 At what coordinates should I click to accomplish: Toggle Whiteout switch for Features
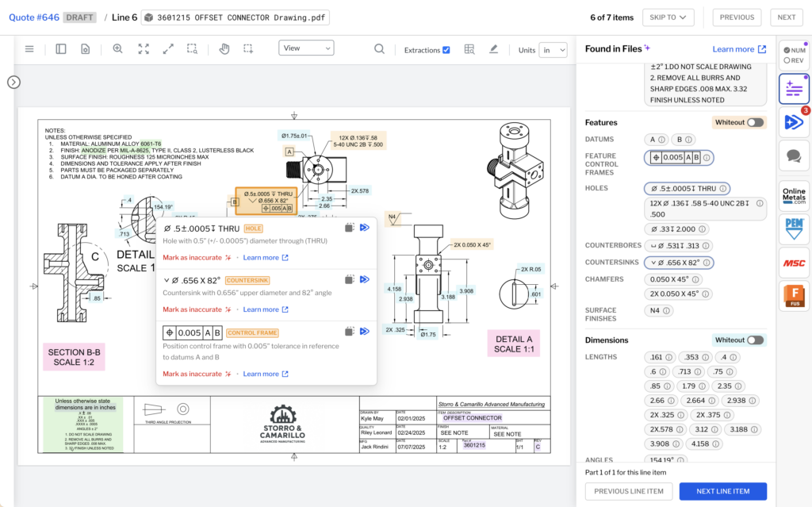click(x=755, y=122)
